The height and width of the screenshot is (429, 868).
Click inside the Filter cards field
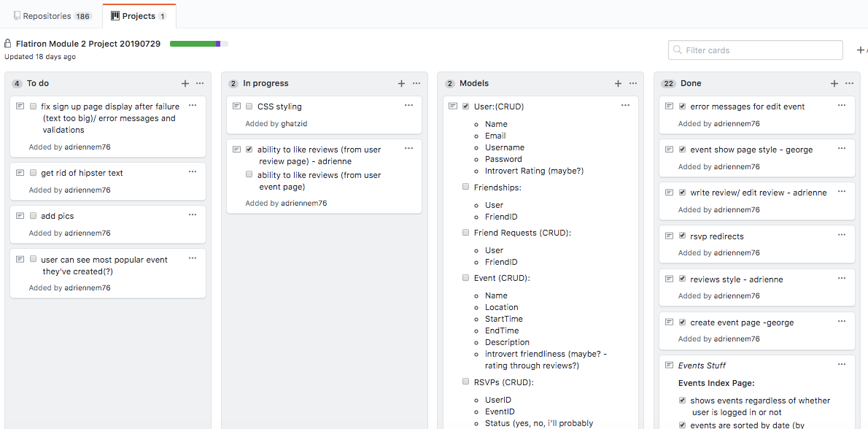coord(751,50)
